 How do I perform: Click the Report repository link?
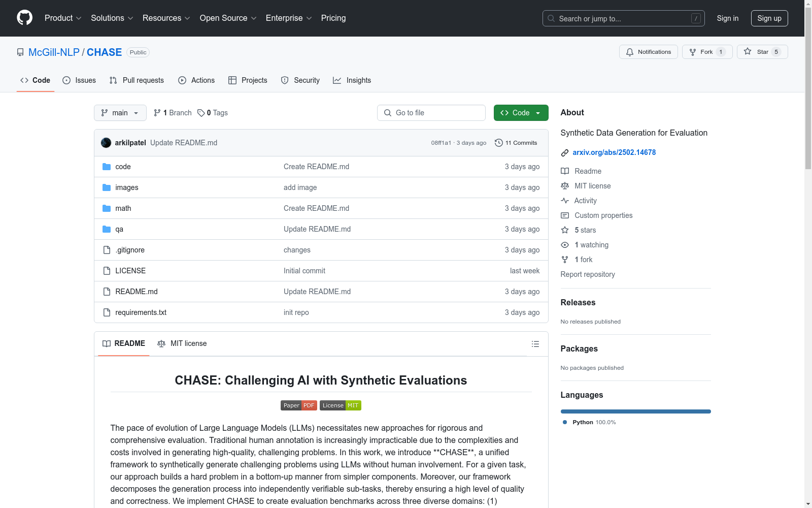pyautogui.click(x=588, y=274)
